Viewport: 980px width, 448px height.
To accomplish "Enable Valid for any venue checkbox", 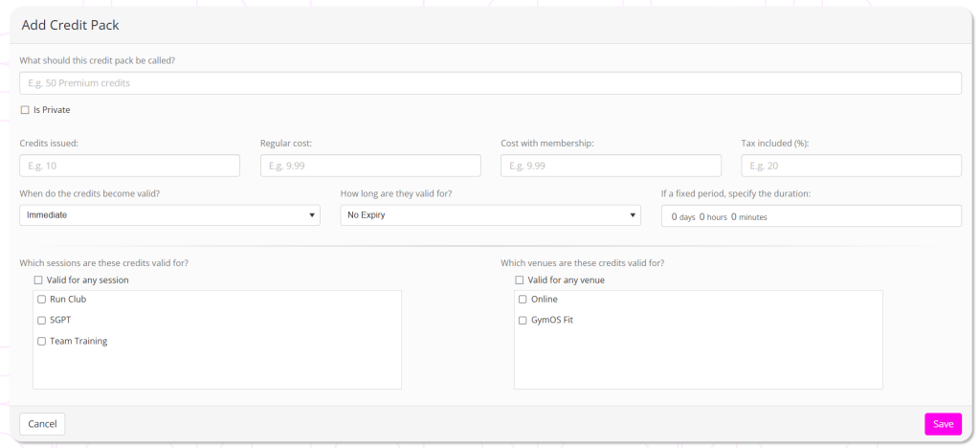I will (x=520, y=280).
